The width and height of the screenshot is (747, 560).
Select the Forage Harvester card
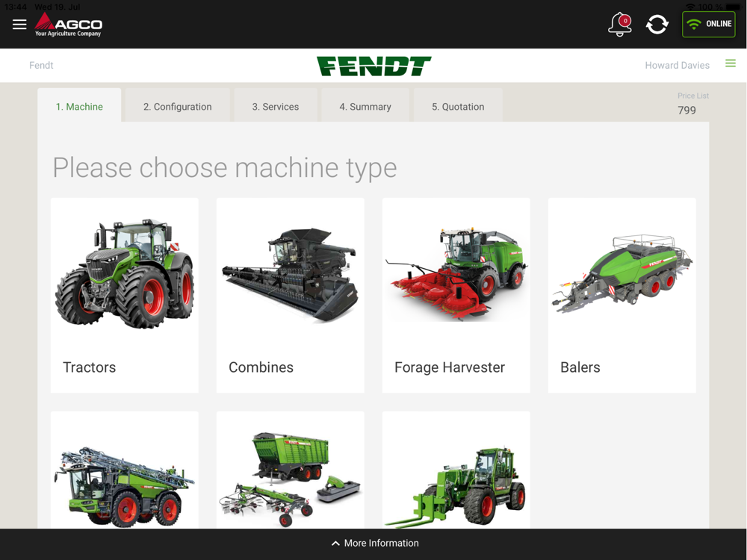point(456,295)
